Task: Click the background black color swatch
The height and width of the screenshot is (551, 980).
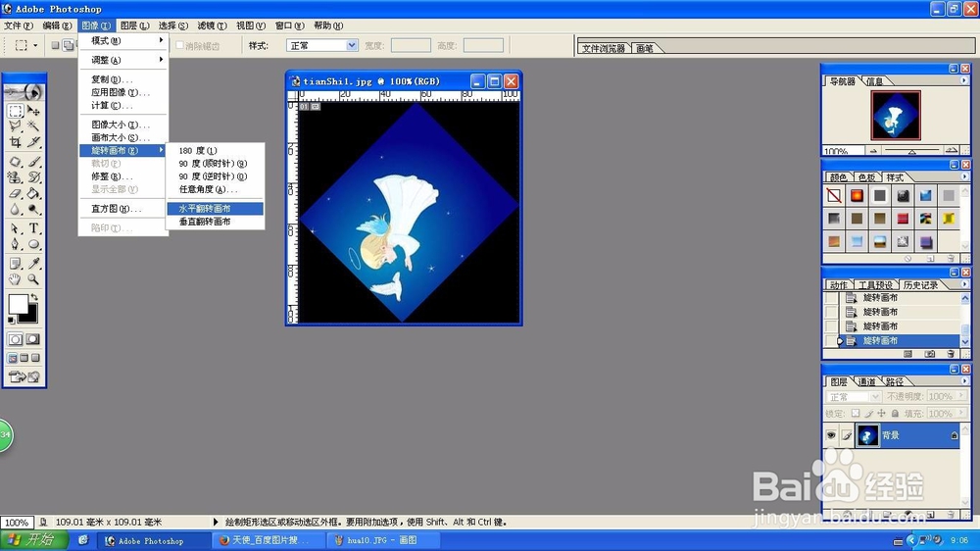Action: (30, 315)
